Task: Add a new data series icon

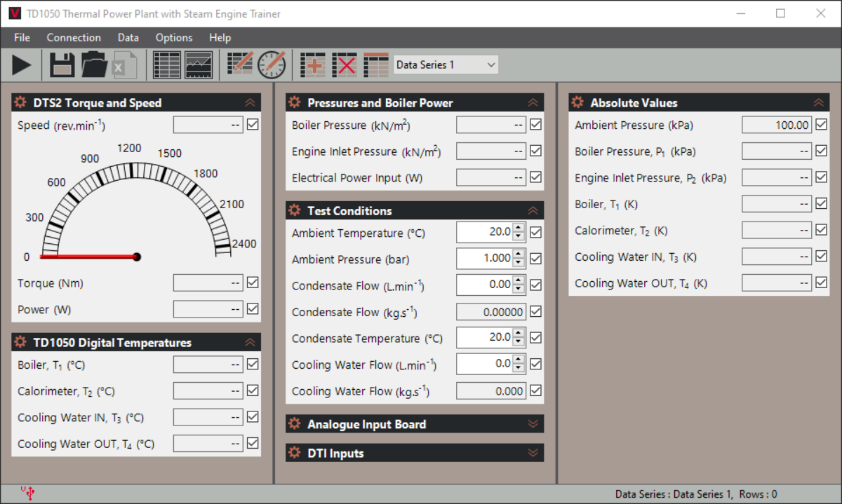Action: coord(312,65)
